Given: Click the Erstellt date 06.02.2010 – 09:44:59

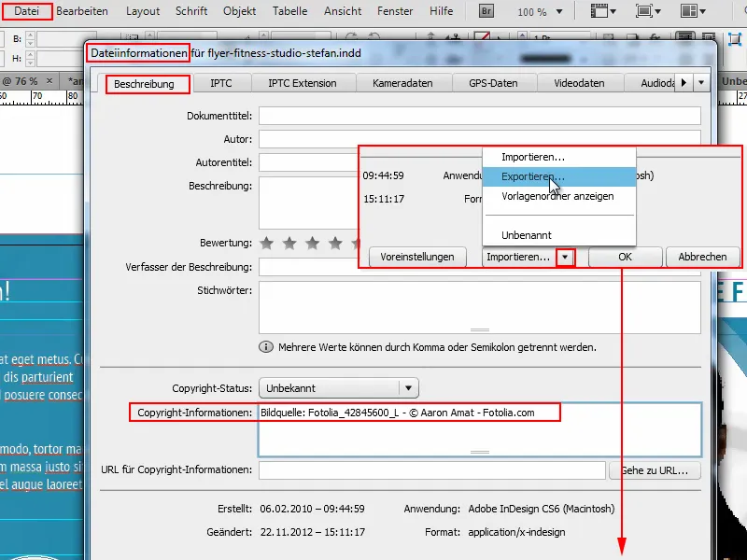Looking at the screenshot, I should coord(312,509).
